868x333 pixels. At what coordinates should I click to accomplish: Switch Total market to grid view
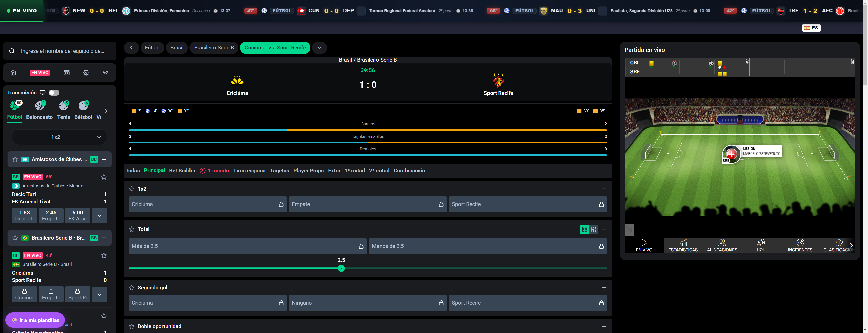585,229
